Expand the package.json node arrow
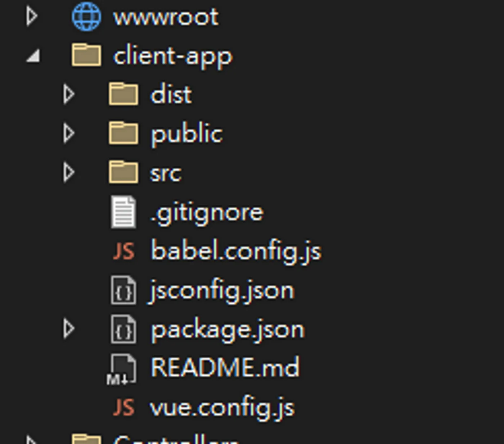 [69, 329]
